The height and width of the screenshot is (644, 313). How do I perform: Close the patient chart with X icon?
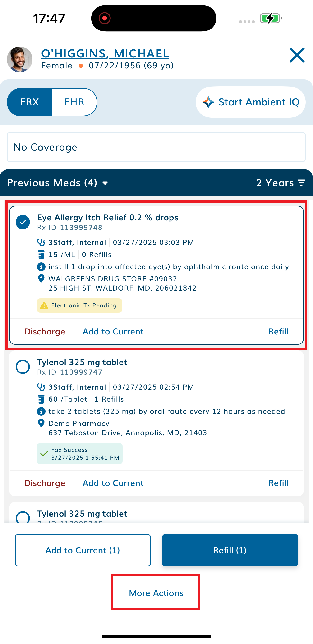pos(297,55)
